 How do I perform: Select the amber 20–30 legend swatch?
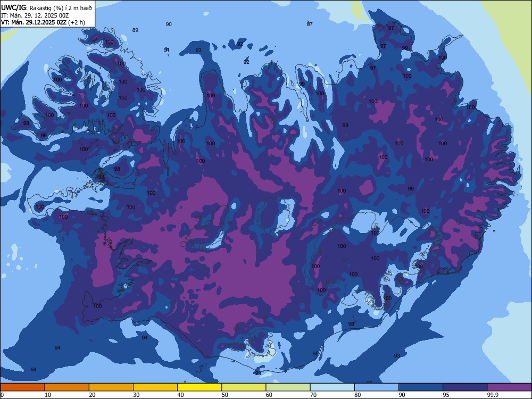point(111,387)
